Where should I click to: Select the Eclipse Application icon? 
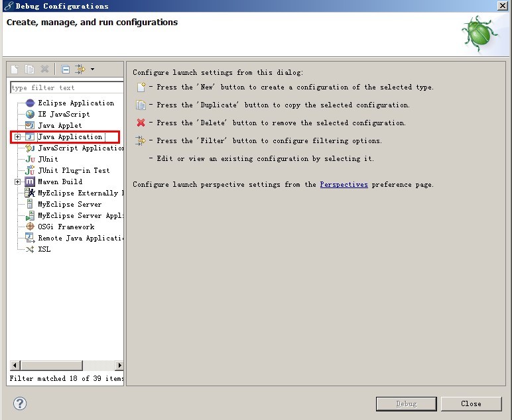(30, 103)
